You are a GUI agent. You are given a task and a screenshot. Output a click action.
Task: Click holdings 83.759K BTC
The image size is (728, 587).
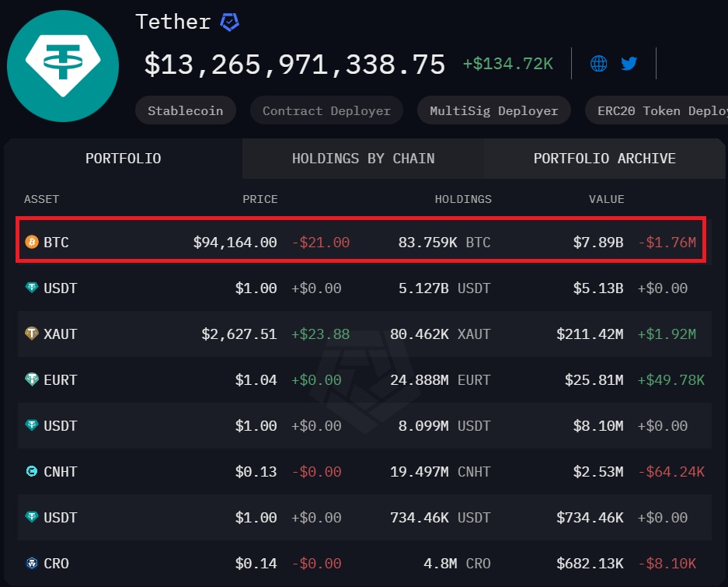coord(444,242)
